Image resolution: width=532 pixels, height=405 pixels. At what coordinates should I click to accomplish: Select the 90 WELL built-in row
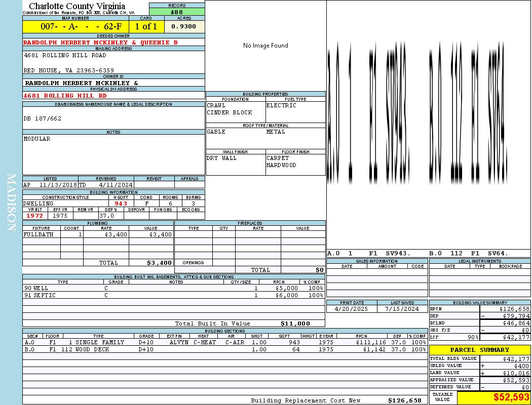tap(174, 289)
